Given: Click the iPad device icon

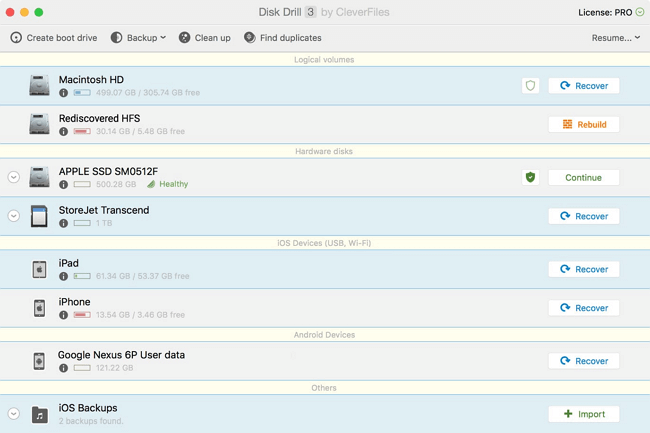Looking at the screenshot, I should 39,269.
